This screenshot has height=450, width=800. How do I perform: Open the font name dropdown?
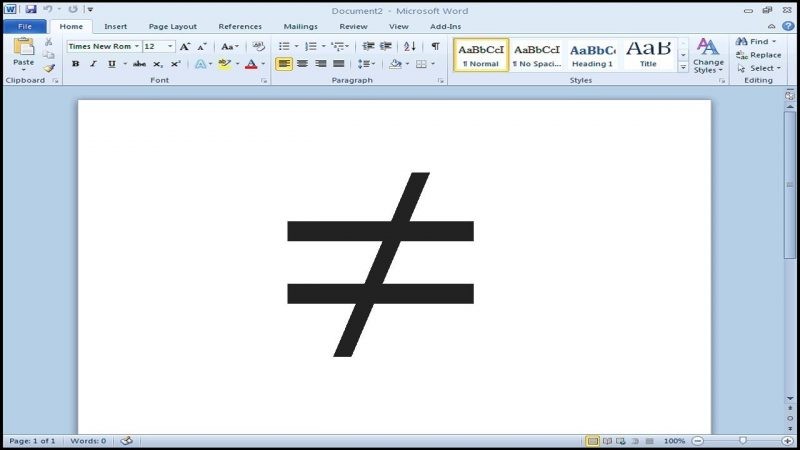click(x=137, y=46)
